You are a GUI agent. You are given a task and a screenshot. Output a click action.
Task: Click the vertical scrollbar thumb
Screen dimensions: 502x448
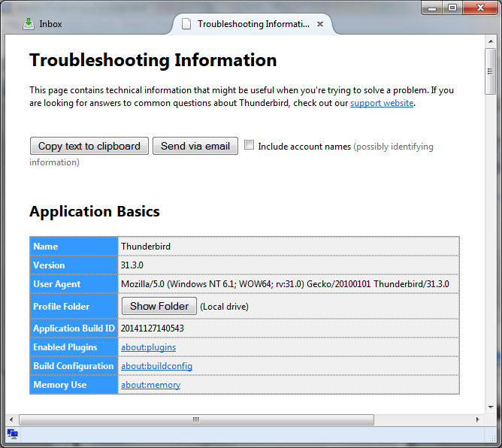(x=490, y=71)
